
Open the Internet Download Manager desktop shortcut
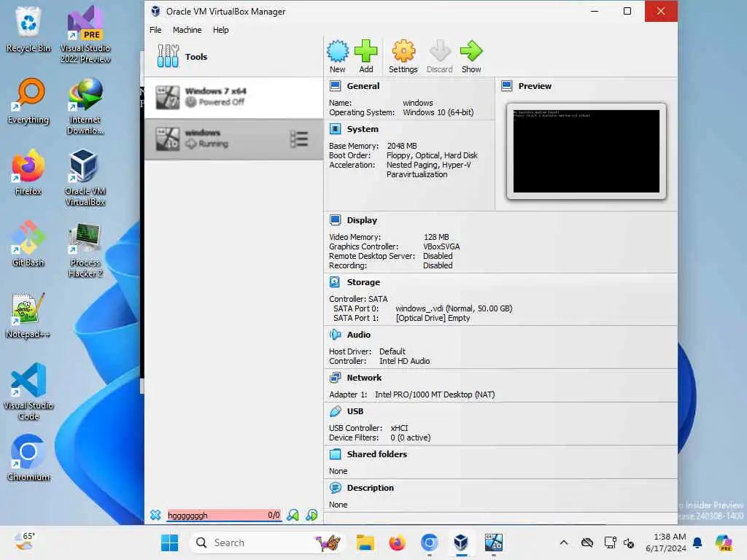85,106
